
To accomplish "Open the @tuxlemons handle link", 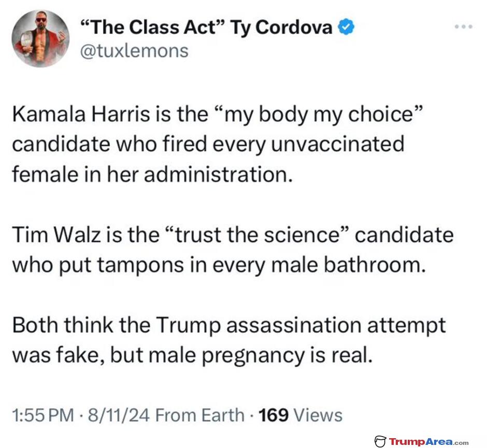I will tap(135, 51).
